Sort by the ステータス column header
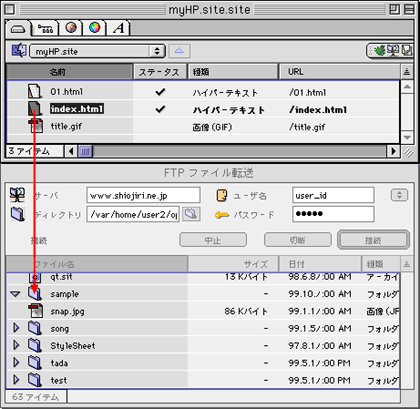The image size is (420, 409). (x=159, y=72)
